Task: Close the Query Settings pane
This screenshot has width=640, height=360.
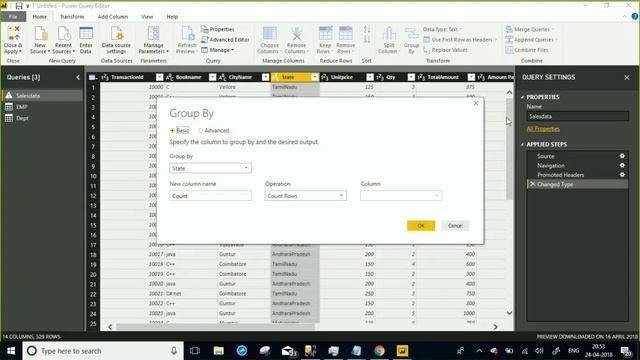Action: (x=627, y=78)
